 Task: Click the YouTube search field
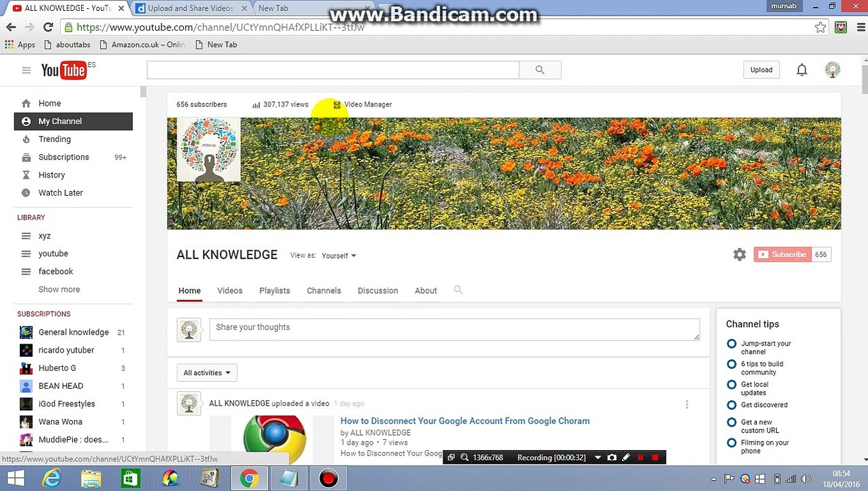coord(332,70)
